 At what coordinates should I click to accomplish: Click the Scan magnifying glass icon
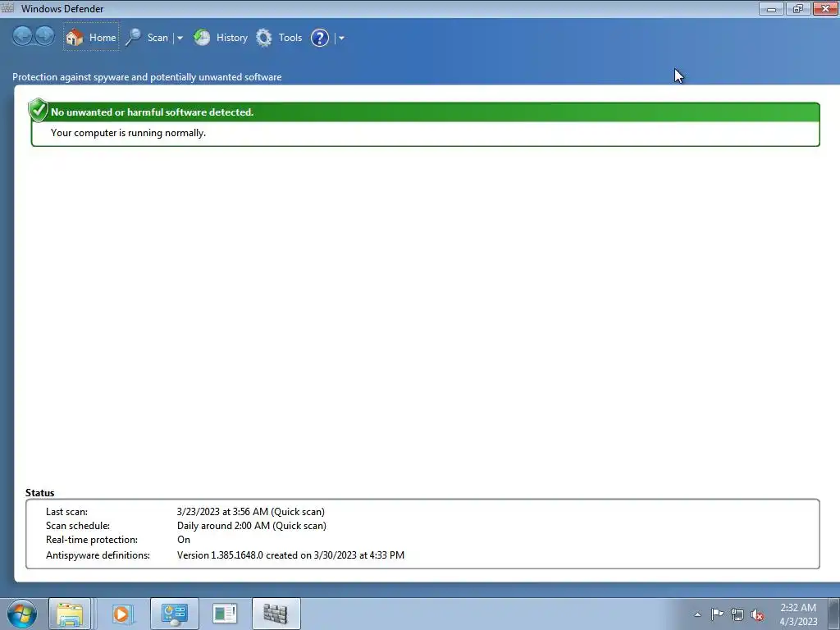(134, 38)
